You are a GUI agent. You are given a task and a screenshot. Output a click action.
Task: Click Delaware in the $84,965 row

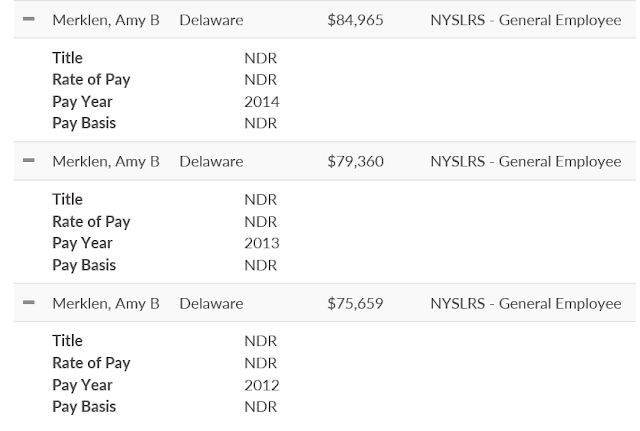[x=211, y=20]
